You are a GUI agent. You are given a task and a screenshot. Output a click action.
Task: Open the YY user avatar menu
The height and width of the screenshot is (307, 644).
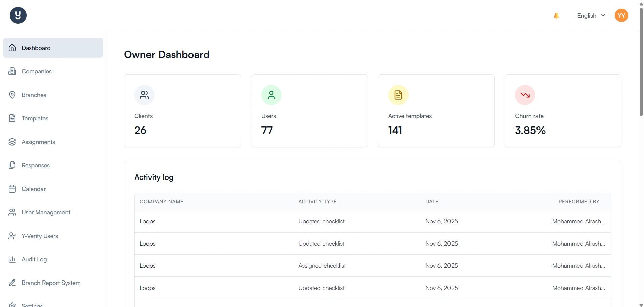pos(621,16)
